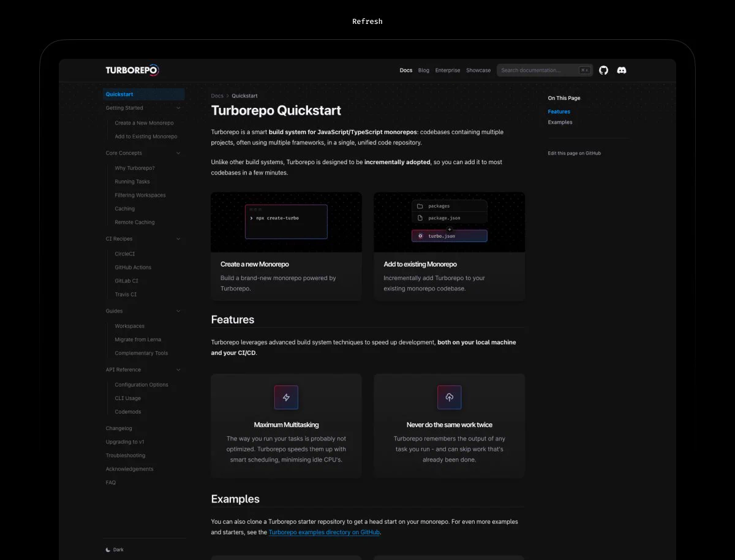Click Docs in the breadcrumb

coord(217,96)
